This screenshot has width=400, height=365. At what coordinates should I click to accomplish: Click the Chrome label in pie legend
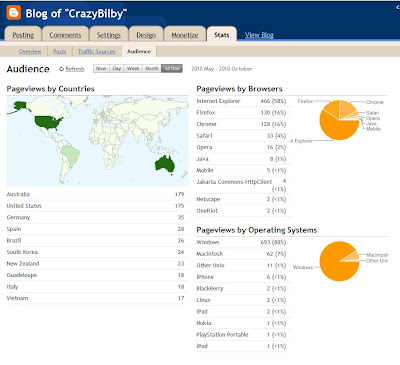(375, 102)
